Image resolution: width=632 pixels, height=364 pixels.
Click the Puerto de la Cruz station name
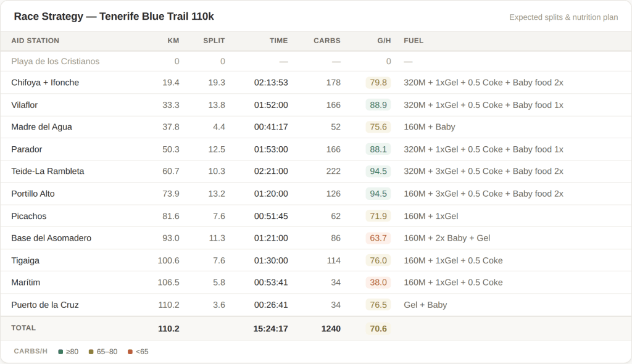click(45, 305)
